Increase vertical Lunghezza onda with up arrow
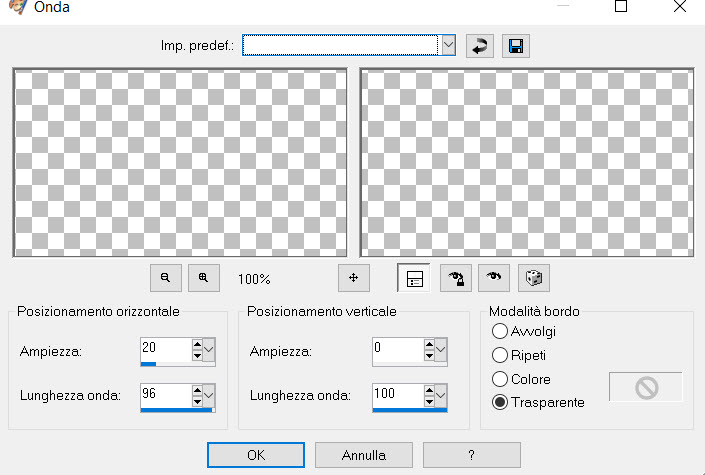 [x=429, y=390]
